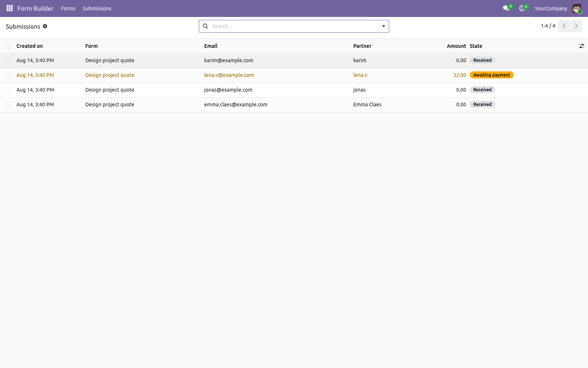Click the Submissions breadcrumb title
The image size is (588, 368).
(23, 26)
